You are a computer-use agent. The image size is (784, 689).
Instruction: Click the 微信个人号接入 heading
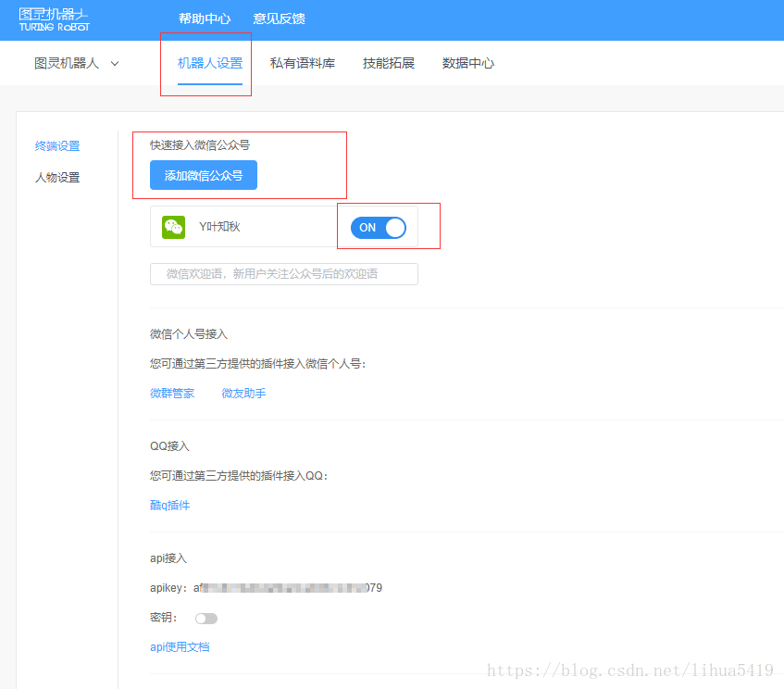(x=189, y=334)
